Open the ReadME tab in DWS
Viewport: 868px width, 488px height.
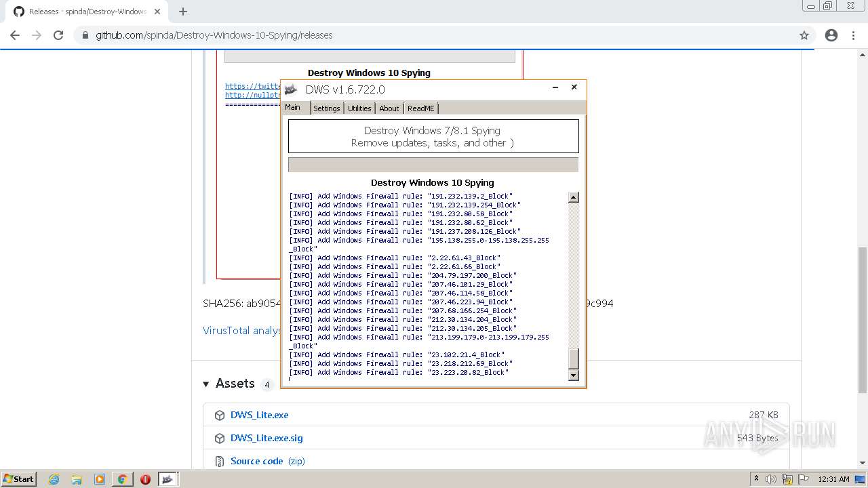coord(421,108)
